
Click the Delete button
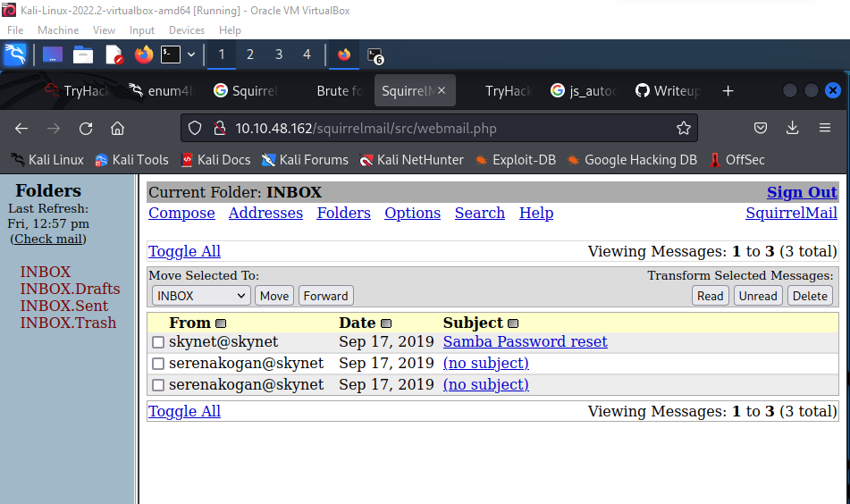tap(810, 296)
